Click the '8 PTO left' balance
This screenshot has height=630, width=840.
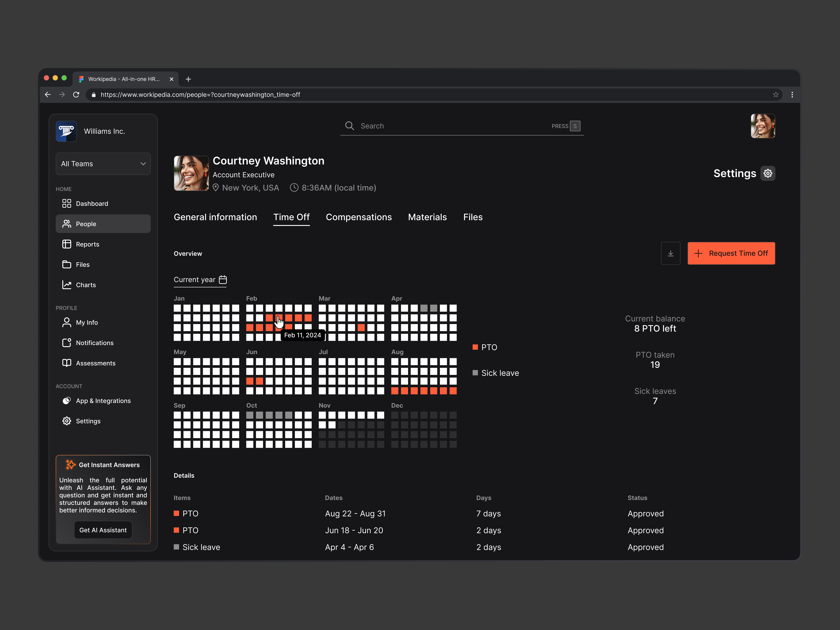(655, 328)
